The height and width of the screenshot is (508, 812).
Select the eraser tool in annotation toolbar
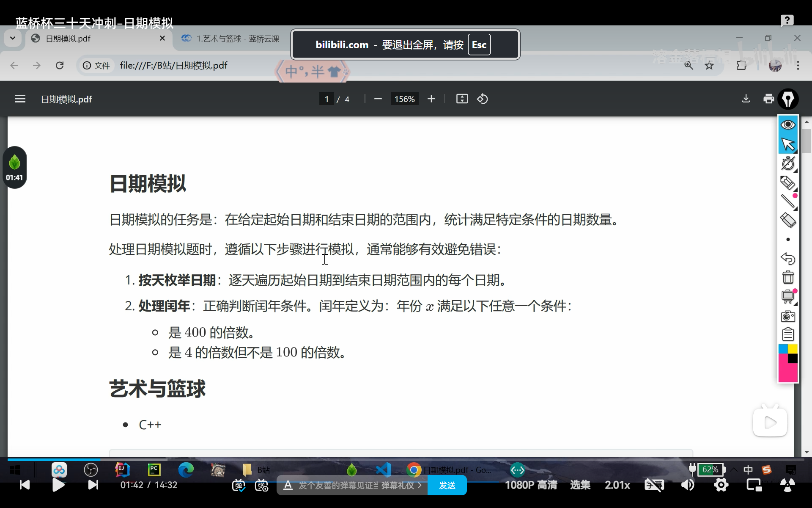click(788, 220)
